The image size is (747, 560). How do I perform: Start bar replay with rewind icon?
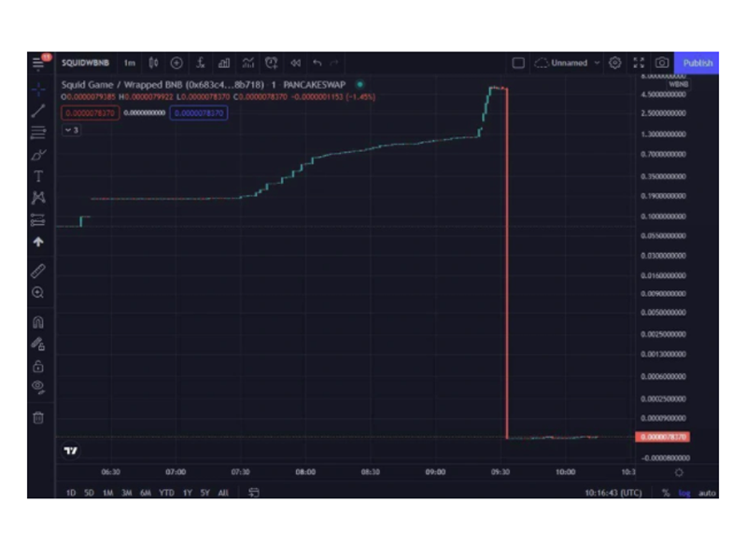tap(295, 63)
